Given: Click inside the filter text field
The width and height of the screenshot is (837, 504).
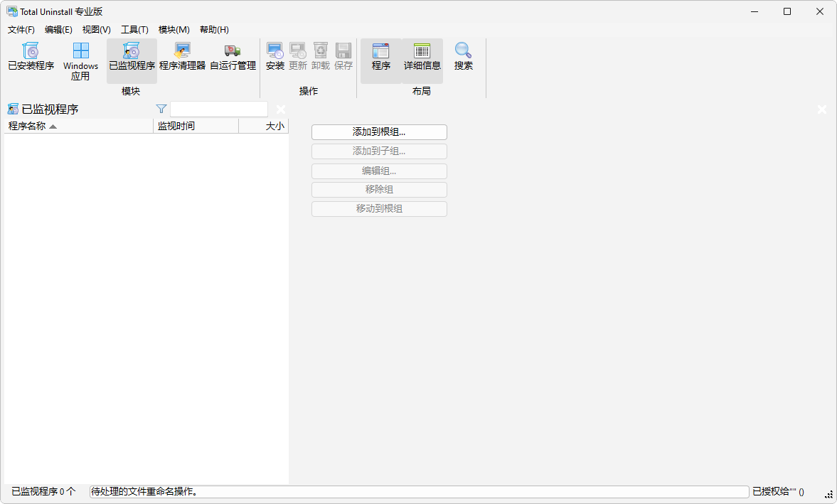Looking at the screenshot, I should coord(218,109).
